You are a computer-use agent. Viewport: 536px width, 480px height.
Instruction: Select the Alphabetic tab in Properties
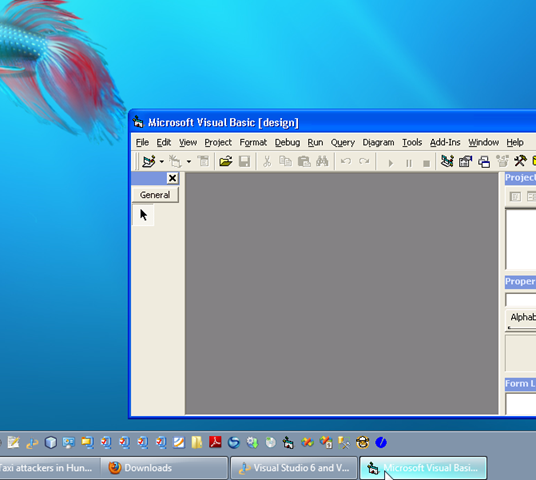pyautogui.click(x=522, y=317)
